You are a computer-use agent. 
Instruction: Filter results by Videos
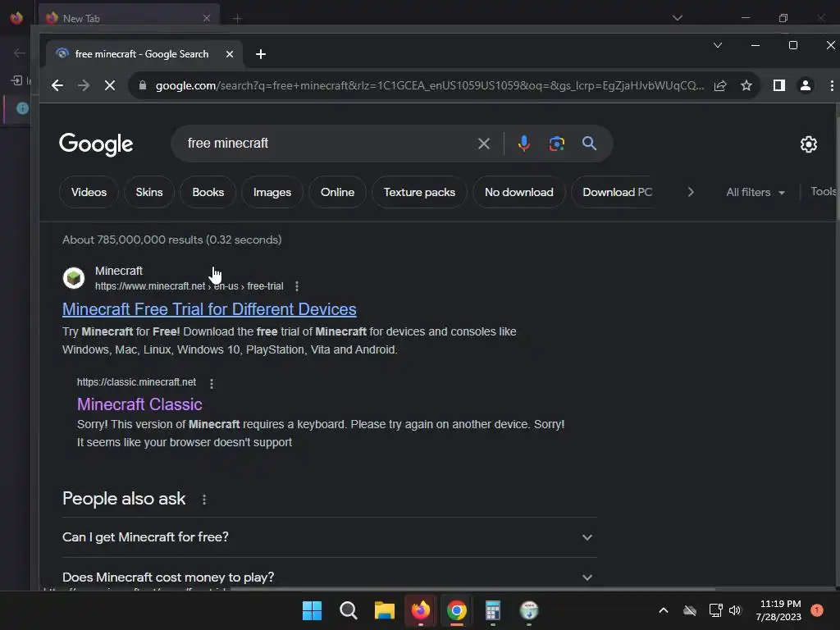(89, 192)
